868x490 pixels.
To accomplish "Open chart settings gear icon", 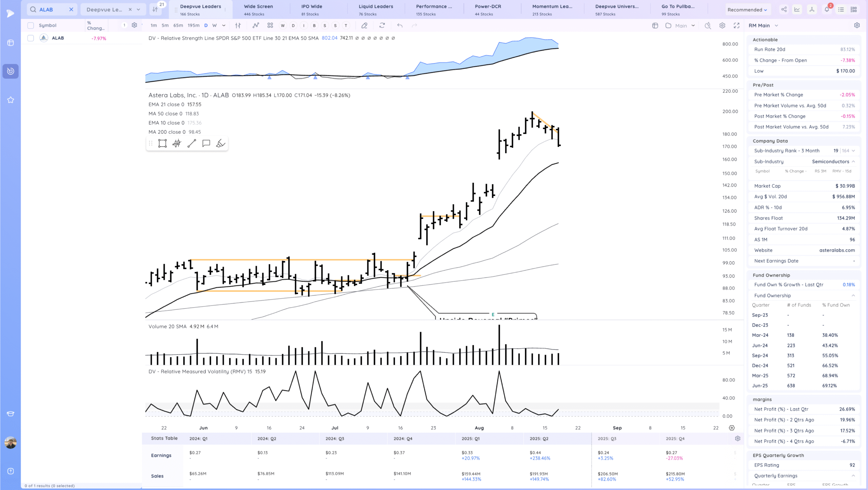I will point(722,25).
